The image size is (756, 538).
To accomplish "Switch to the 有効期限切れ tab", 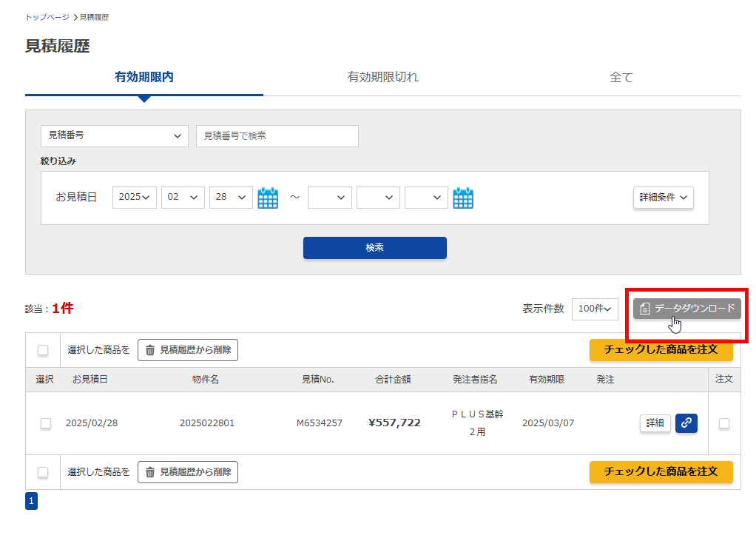I will 382,77.
